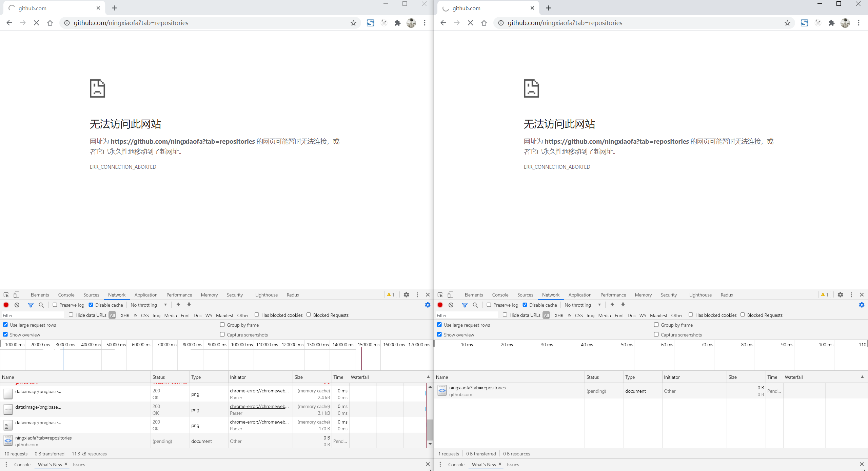This screenshot has height=471, width=868.
Task: Toggle device toolbar icon in left DevTools
Action: pyautogui.click(x=16, y=295)
